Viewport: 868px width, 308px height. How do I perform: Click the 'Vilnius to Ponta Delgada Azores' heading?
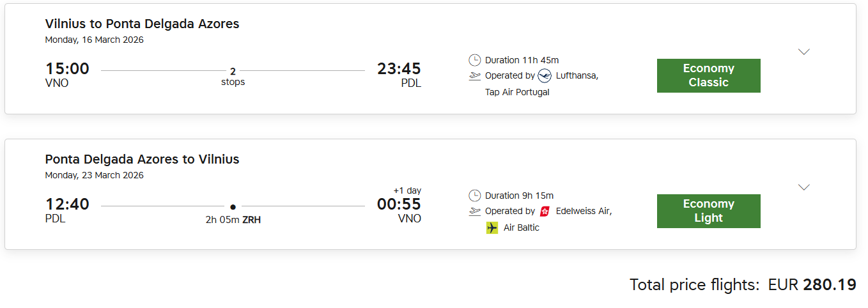pos(142,24)
